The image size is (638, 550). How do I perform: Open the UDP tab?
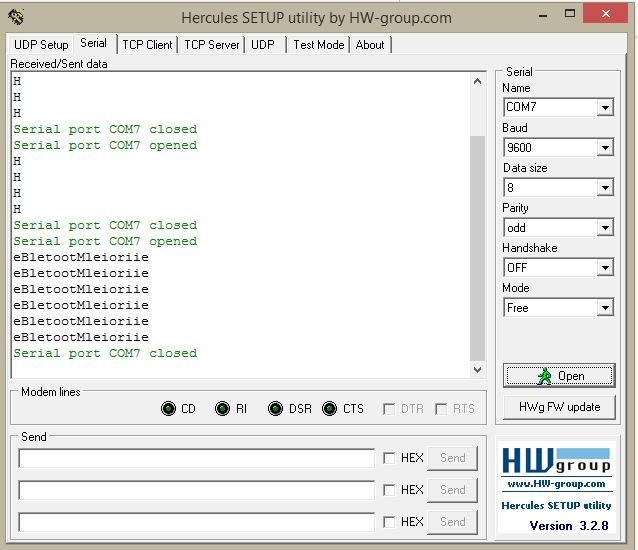click(263, 45)
